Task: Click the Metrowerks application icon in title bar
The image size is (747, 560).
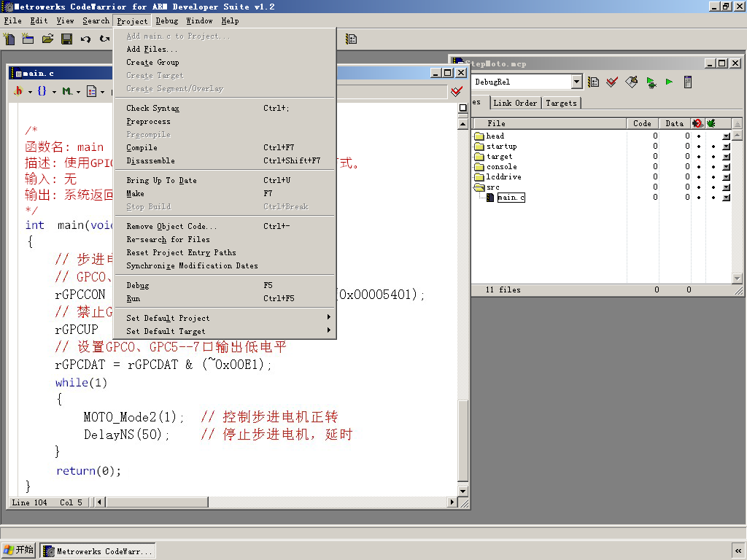Action: click(x=7, y=7)
